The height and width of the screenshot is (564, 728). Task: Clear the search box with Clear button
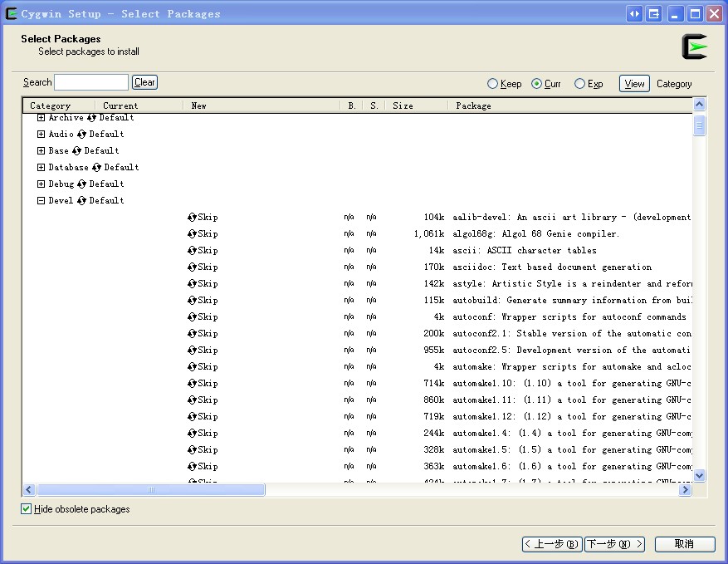[144, 82]
